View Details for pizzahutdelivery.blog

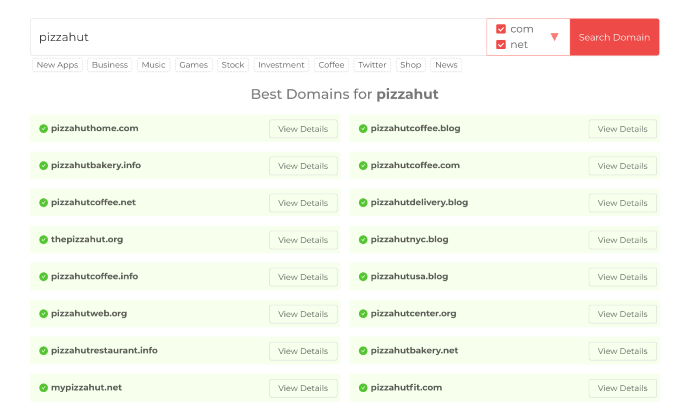point(623,203)
